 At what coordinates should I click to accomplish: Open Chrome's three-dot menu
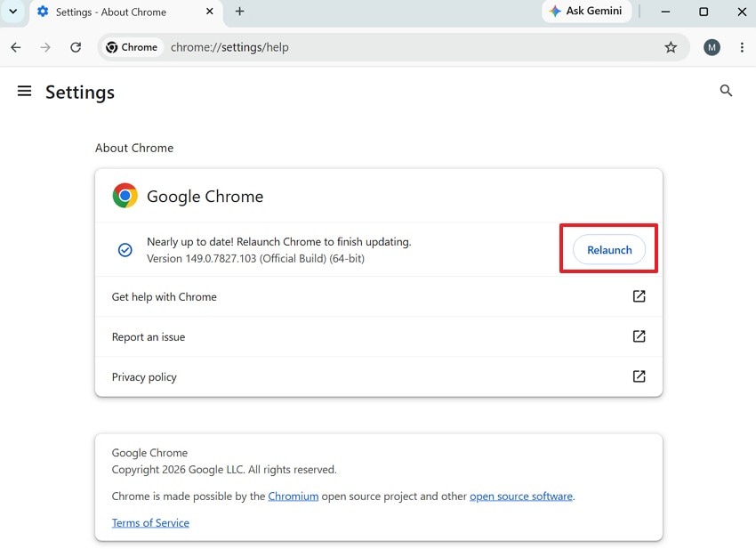tap(742, 47)
